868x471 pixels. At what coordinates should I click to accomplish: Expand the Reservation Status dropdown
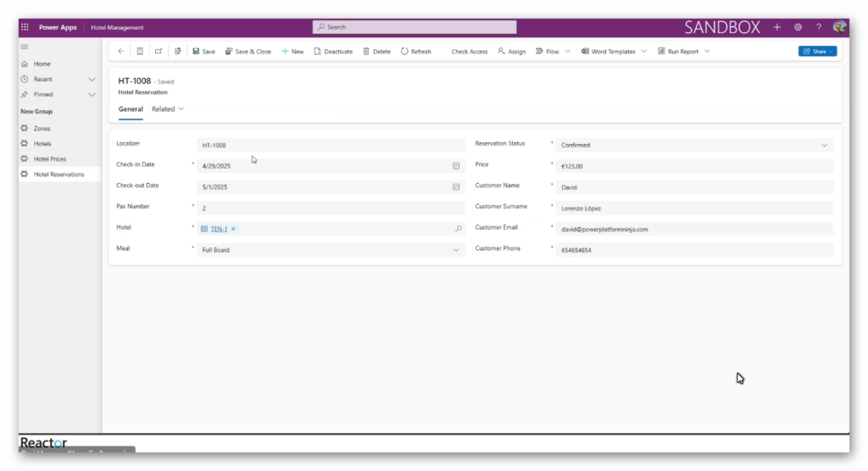tap(823, 146)
